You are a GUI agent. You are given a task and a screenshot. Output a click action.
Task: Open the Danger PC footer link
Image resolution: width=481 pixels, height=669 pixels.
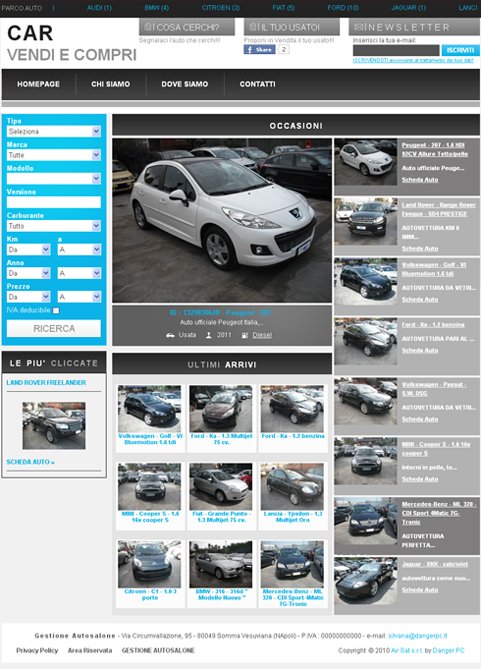point(449,651)
